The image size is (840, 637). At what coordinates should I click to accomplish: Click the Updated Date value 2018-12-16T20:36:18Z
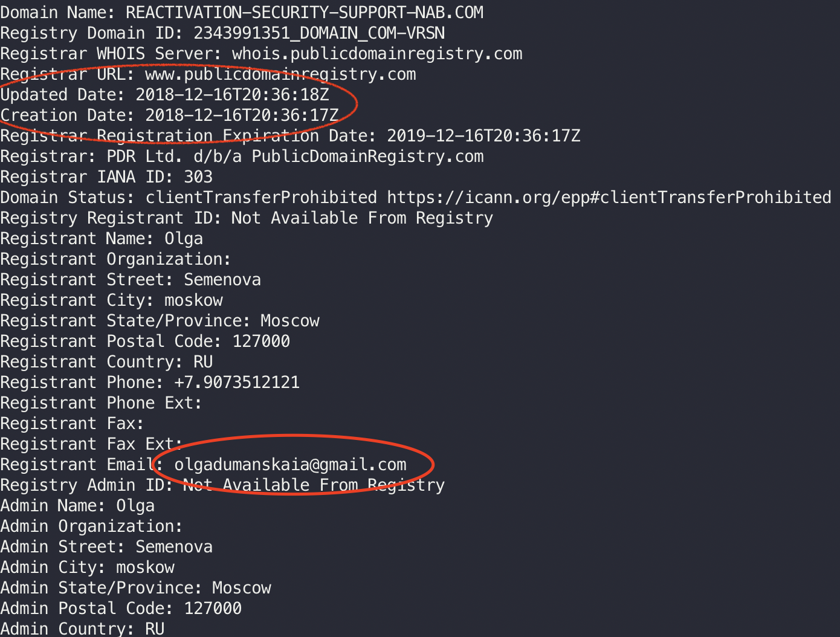click(x=232, y=95)
